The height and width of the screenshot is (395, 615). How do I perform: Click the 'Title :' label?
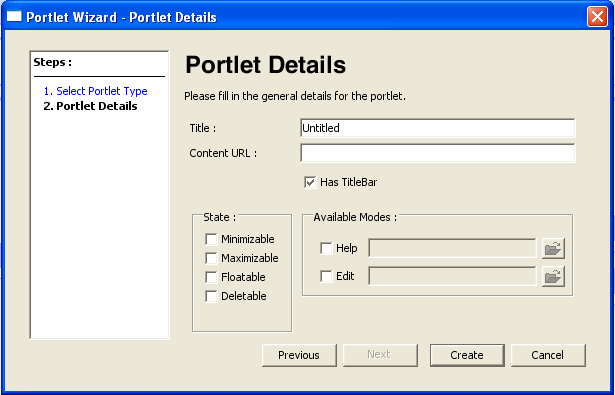[x=203, y=128]
